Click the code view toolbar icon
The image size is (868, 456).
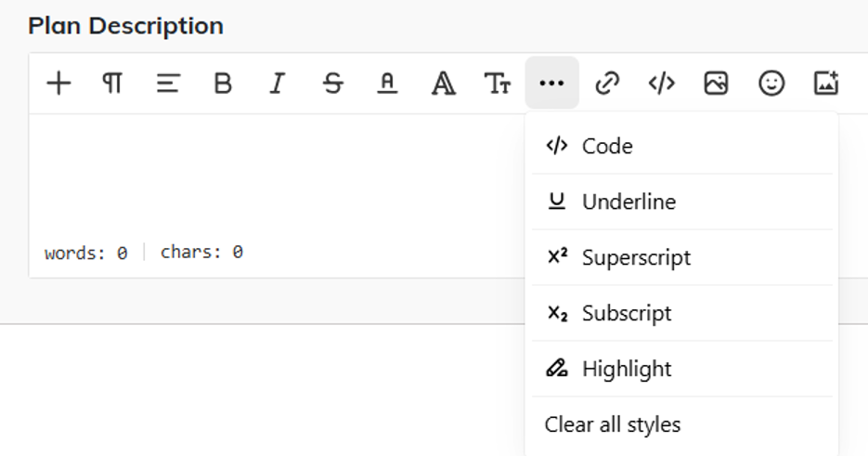pyautogui.click(x=661, y=84)
